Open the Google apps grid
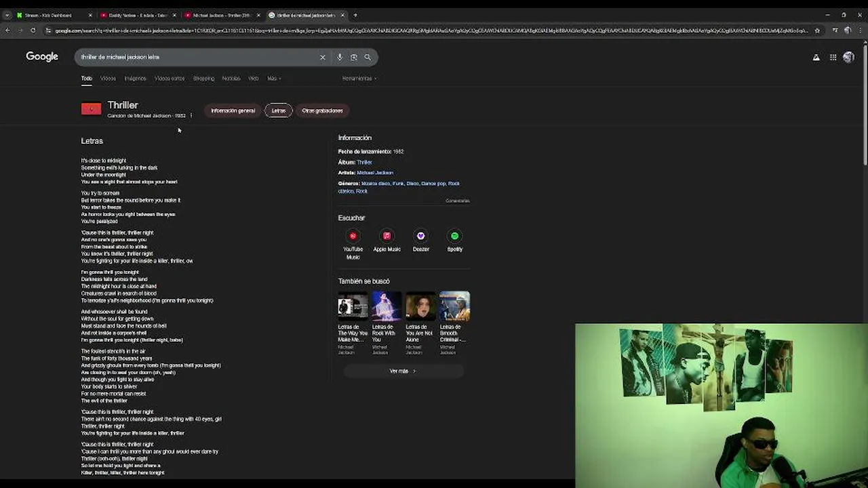868x488 pixels. [833, 58]
